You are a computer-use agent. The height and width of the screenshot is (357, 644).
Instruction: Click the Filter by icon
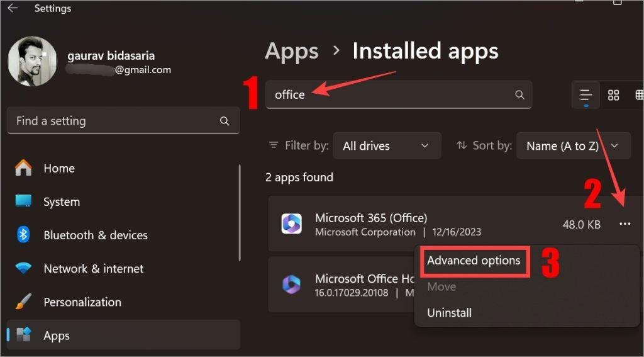point(274,145)
